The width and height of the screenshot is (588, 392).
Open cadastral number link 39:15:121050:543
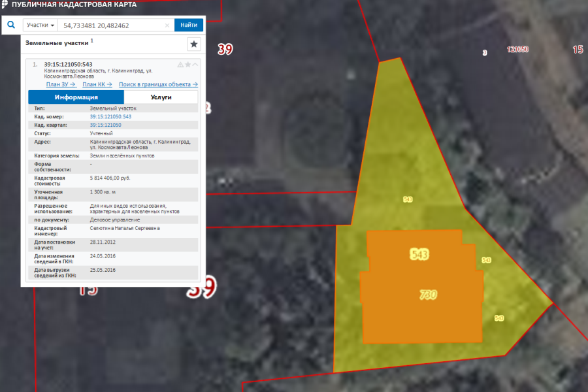tap(110, 116)
